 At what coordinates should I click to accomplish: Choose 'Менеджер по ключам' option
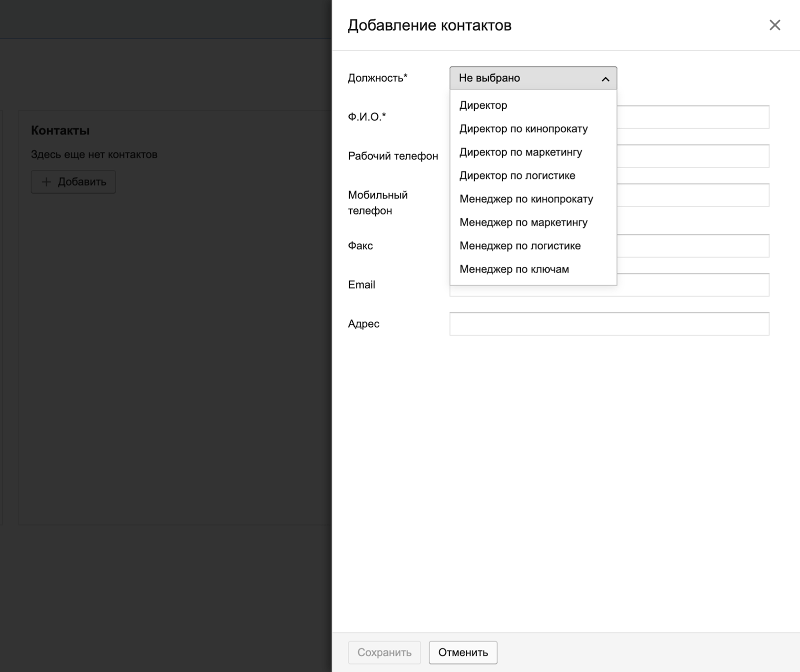pyautogui.click(x=514, y=269)
